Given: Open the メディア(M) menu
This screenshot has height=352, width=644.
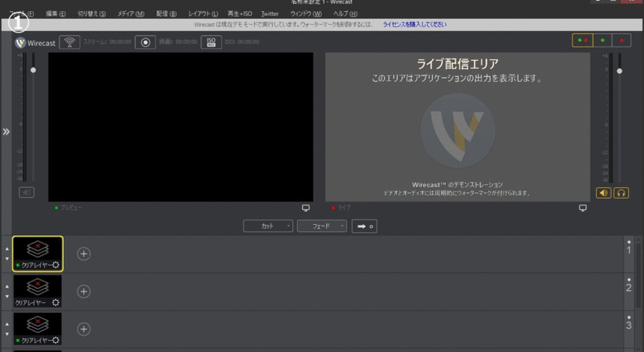Looking at the screenshot, I should (131, 14).
